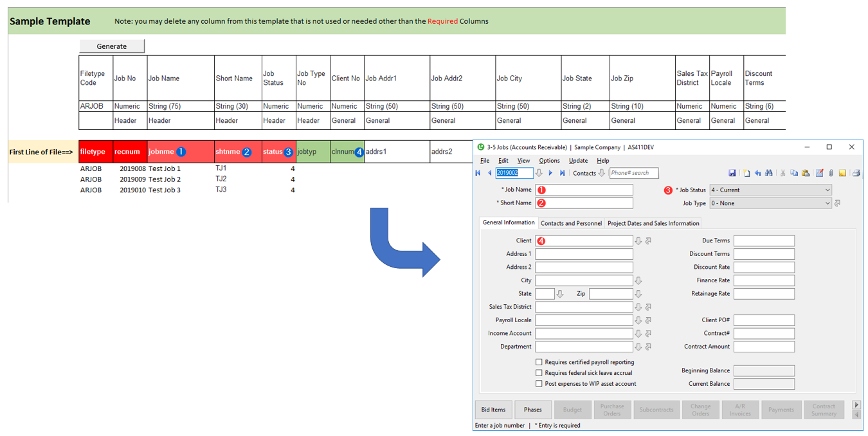Open the Options menu
The height and width of the screenshot is (436, 868).
click(x=549, y=161)
